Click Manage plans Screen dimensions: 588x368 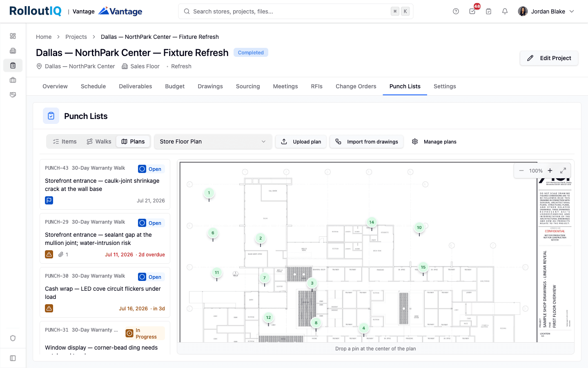pos(434,141)
